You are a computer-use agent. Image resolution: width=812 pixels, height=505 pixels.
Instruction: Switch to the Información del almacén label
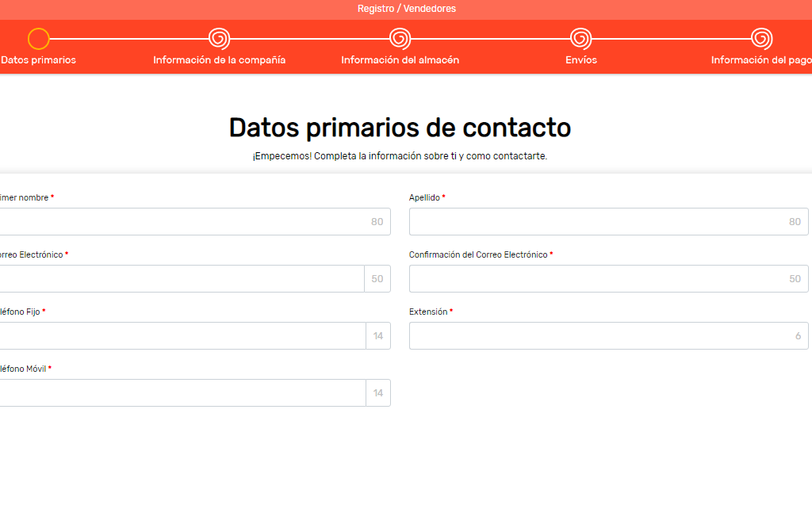tap(400, 60)
